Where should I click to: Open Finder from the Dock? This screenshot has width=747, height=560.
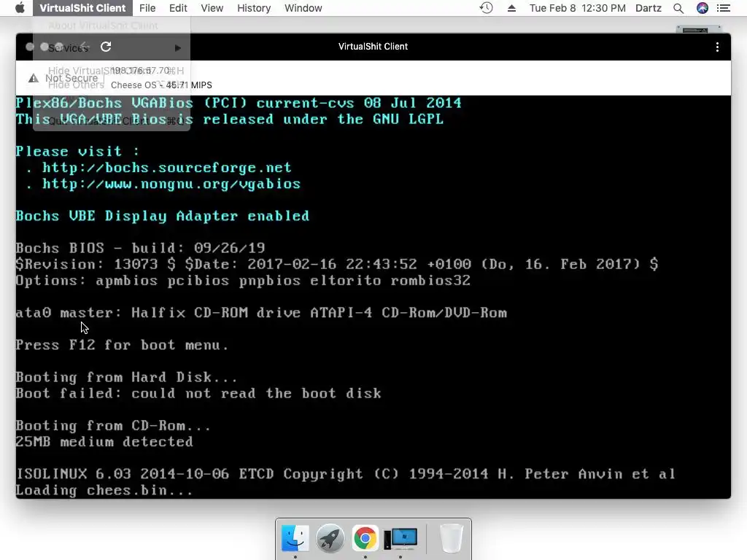[295, 538]
